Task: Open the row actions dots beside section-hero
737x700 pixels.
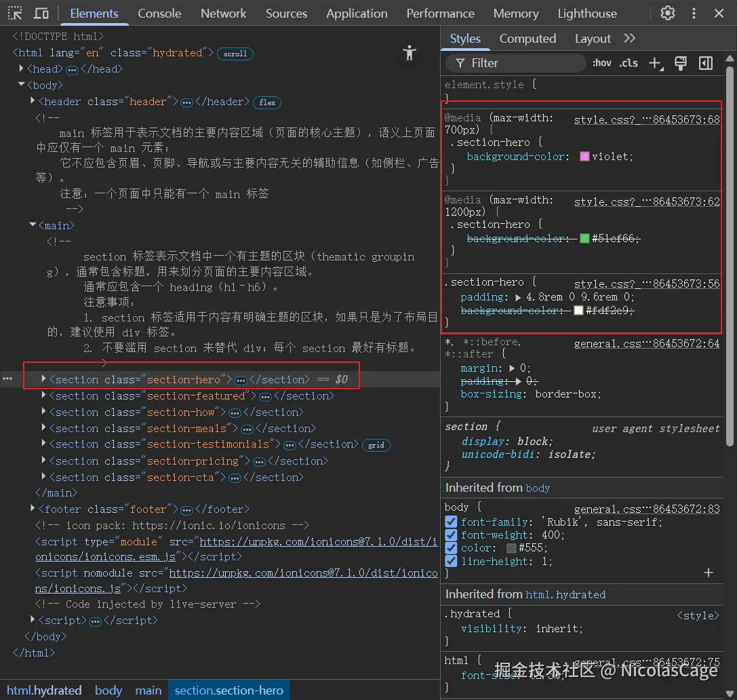Action: 7,378
